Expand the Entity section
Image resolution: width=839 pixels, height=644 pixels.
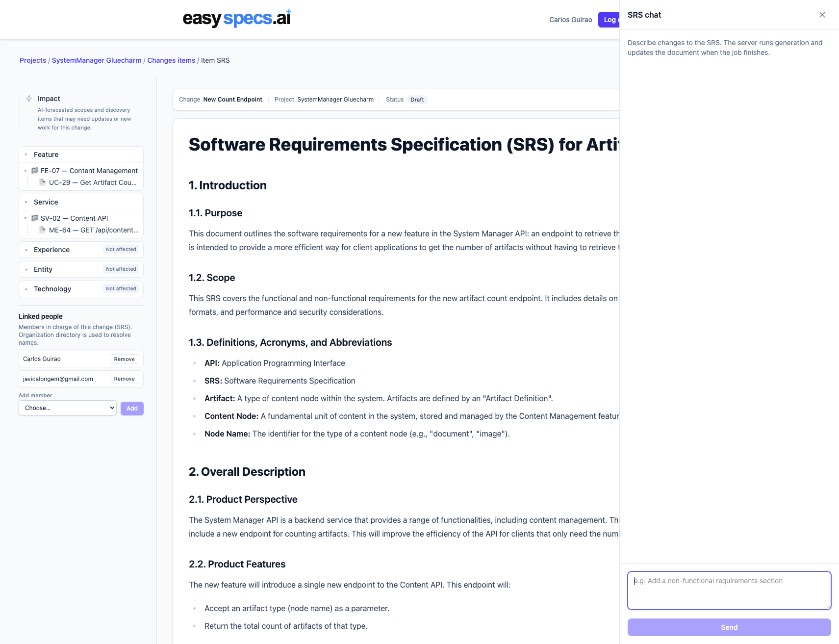click(x=25, y=269)
